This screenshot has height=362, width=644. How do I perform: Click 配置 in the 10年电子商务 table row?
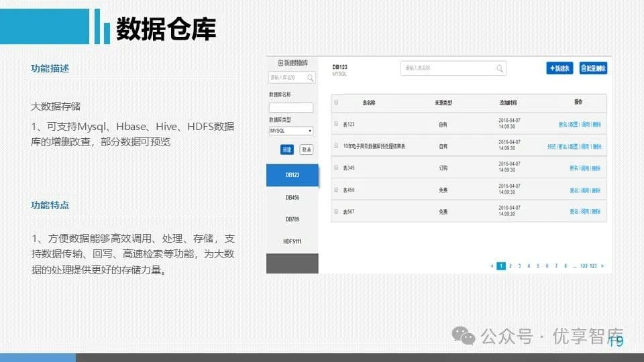pos(574,147)
